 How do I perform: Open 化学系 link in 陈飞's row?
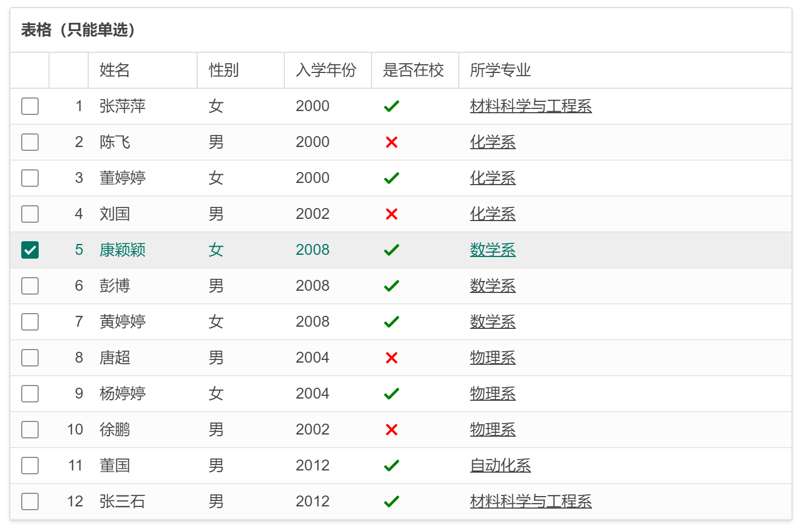493,142
